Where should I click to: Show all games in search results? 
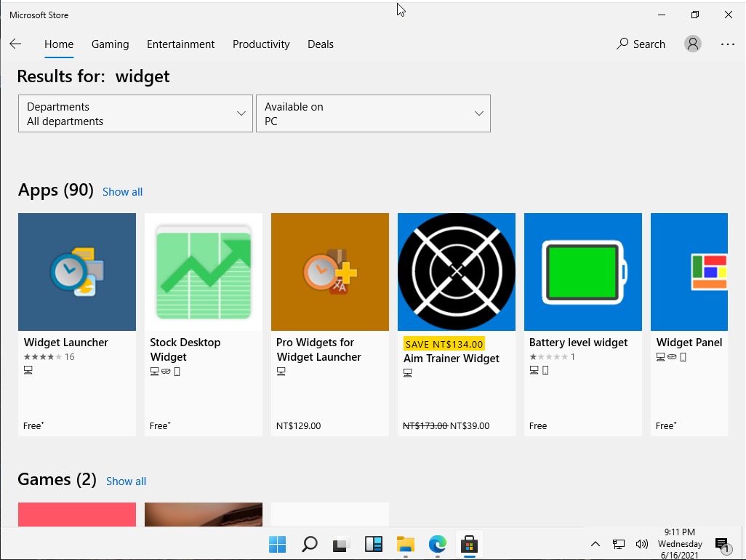126,481
